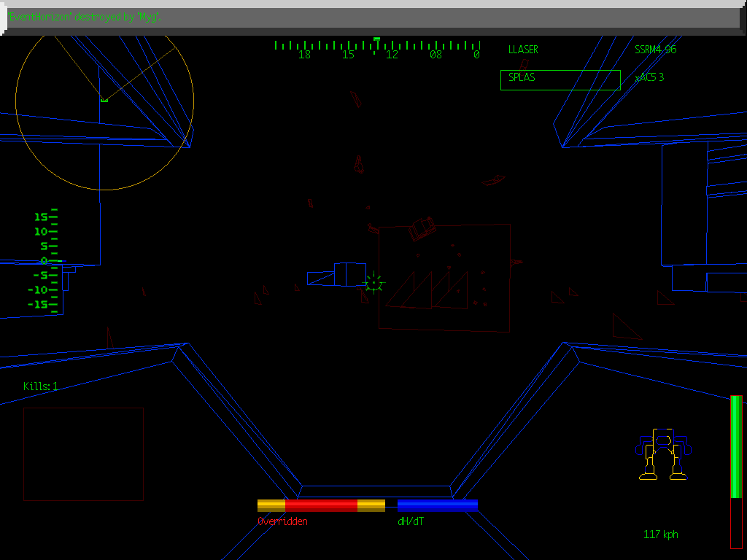
Task: Click the Kills: 1 counter
Action: click(40, 387)
